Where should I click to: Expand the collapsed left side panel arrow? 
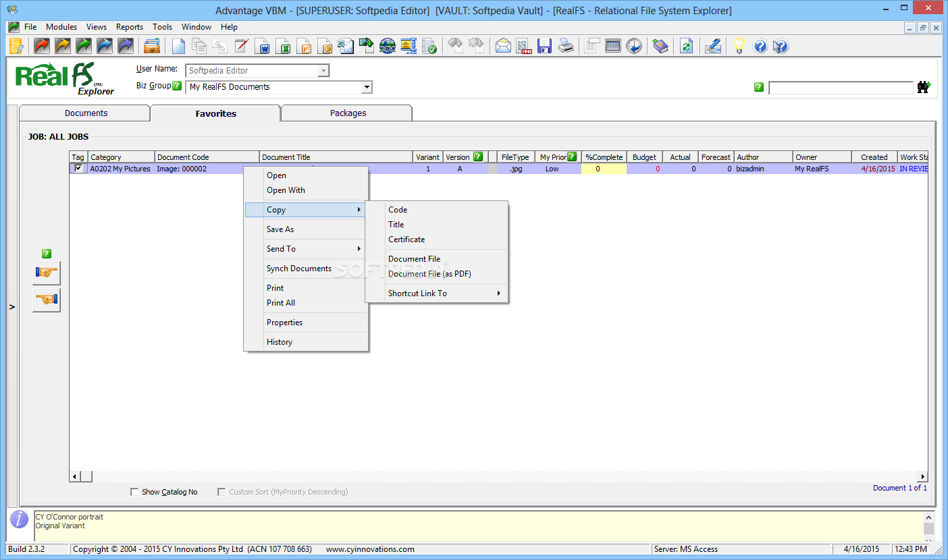pos(11,307)
